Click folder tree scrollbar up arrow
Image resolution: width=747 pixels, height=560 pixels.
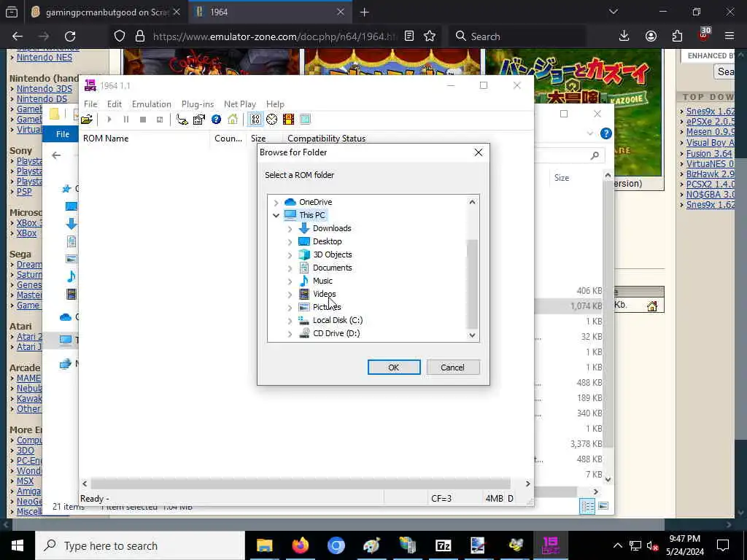[x=472, y=202]
